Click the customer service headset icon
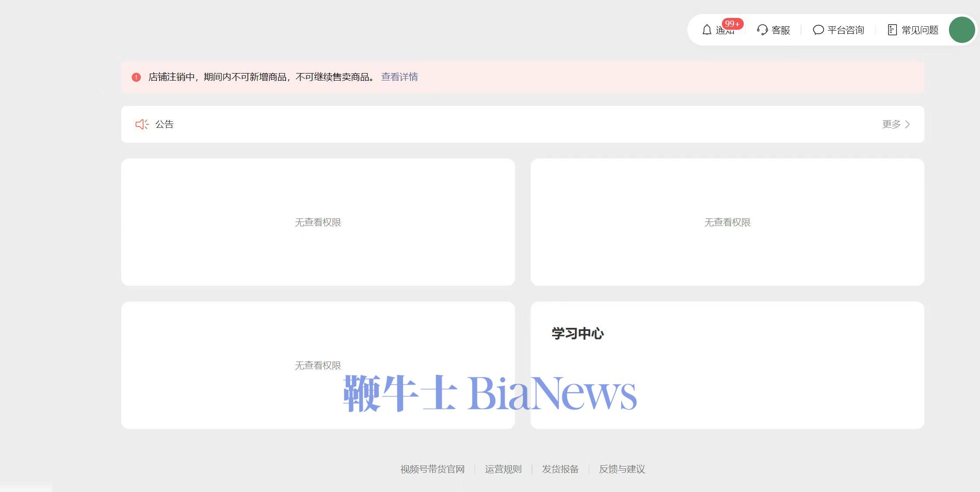 pyautogui.click(x=762, y=30)
